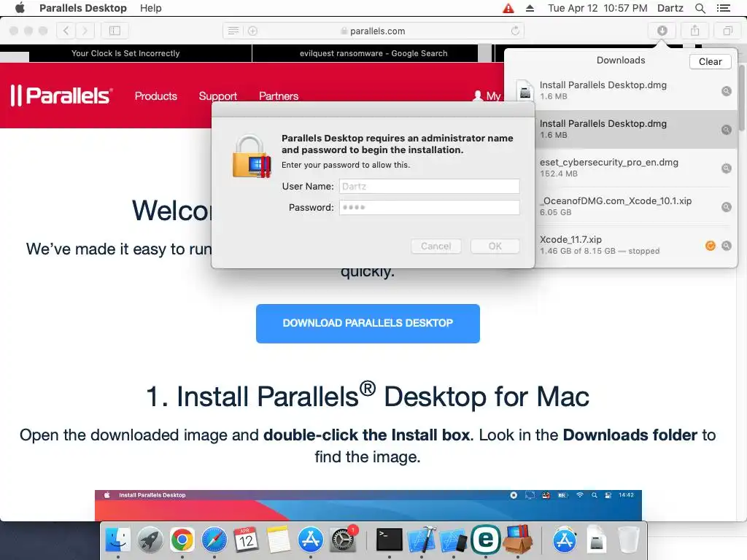
Task: Open Trash from the Dock
Action: click(x=628, y=540)
